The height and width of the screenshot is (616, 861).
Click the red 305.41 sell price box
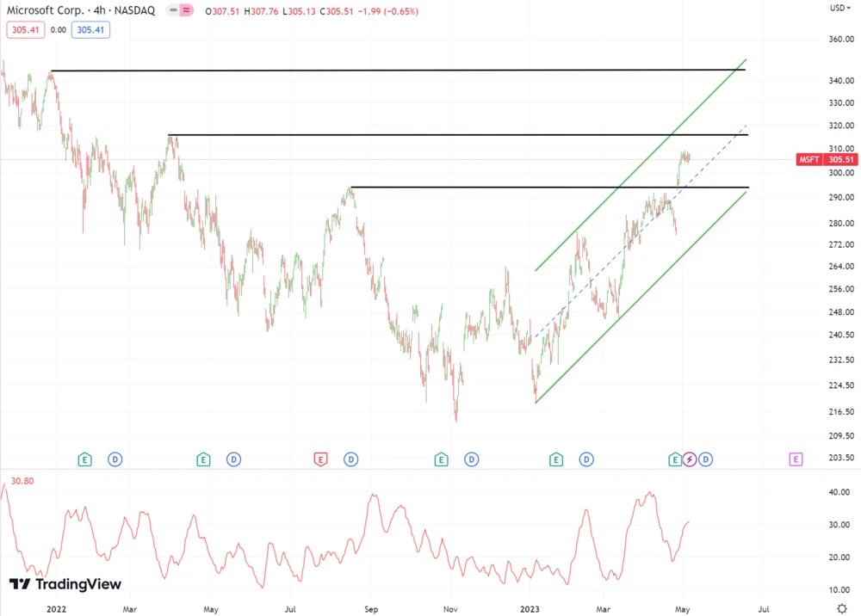(26, 29)
